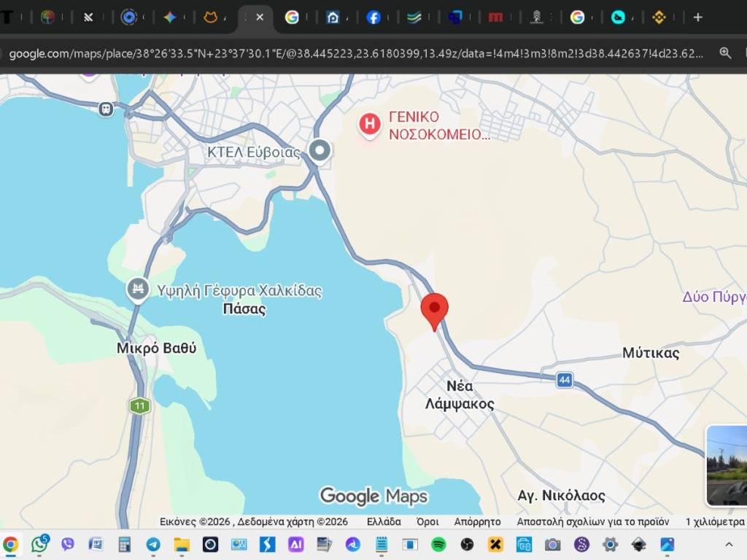
Task: Open the Απόρρητο privacy link
Action: click(477, 521)
